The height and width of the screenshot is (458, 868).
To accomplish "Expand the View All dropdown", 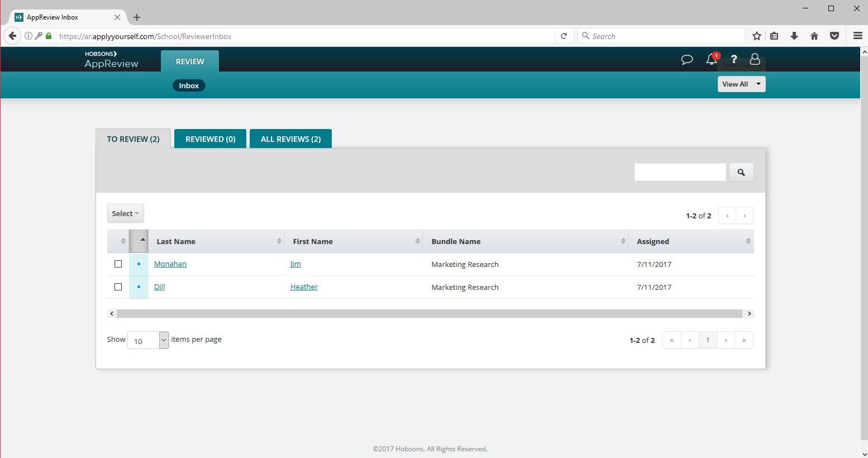I will click(741, 84).
